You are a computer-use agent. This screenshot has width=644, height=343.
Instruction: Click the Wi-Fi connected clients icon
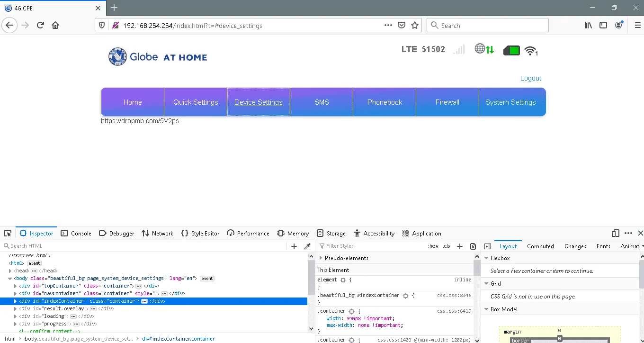(531, 51)
